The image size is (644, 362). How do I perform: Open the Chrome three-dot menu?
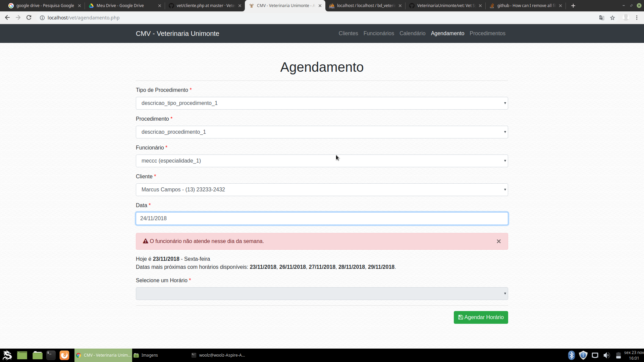637,18
